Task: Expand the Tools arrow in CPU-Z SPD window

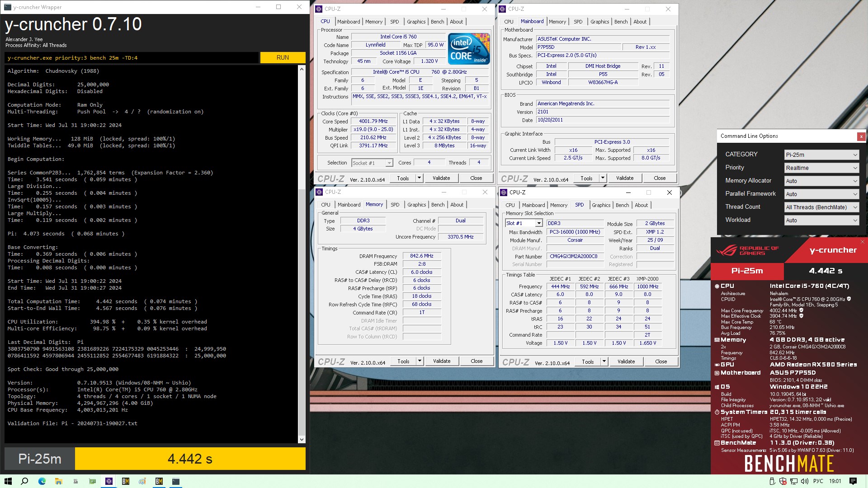Action: [604, 361]
